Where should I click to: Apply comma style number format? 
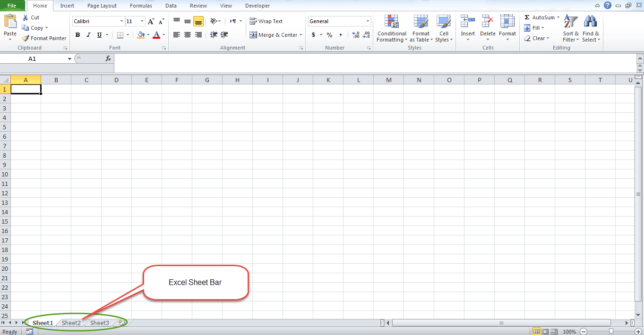point(341,35)
